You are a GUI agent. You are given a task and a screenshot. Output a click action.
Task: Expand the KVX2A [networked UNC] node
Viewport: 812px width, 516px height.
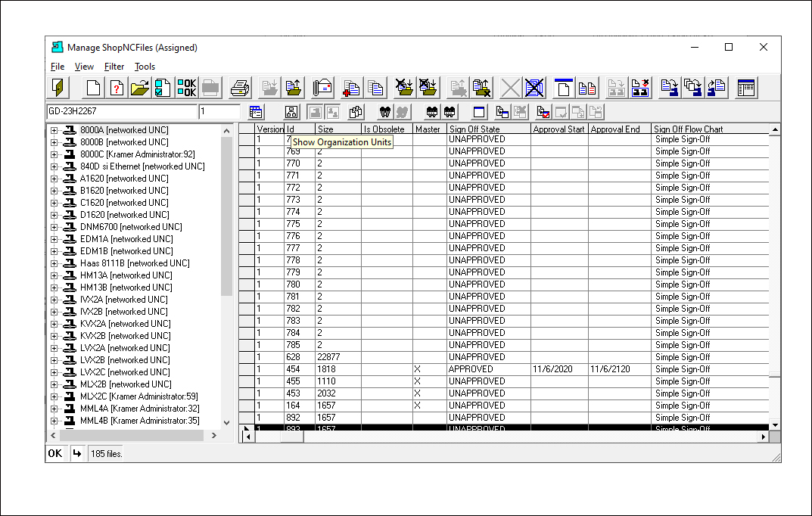point(54,324)
